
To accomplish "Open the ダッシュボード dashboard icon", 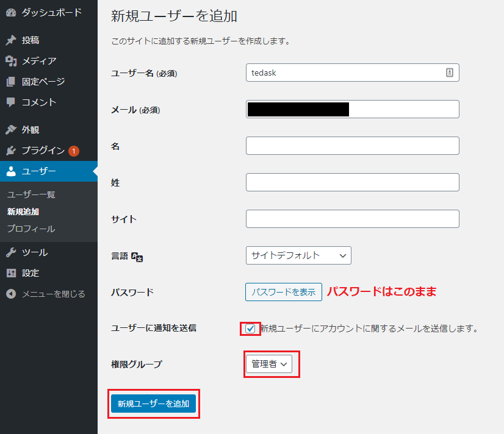I will coord(11,11).
